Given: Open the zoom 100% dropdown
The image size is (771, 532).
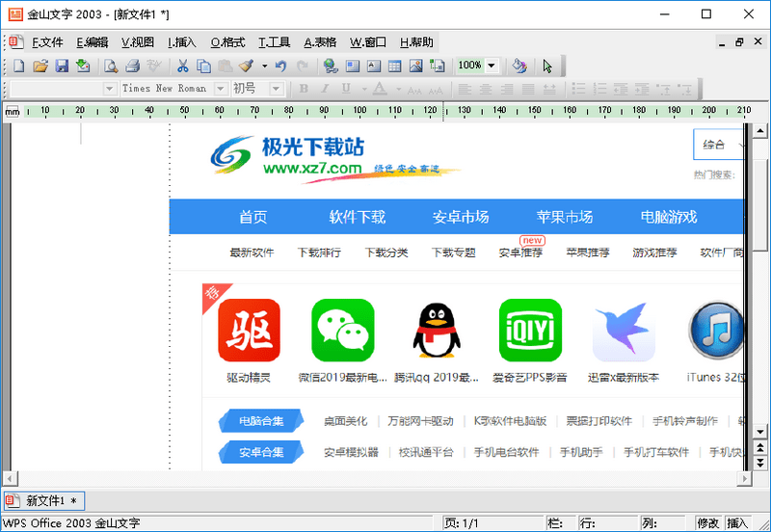Looking at the screenshot, I should (x=492, y=66).
